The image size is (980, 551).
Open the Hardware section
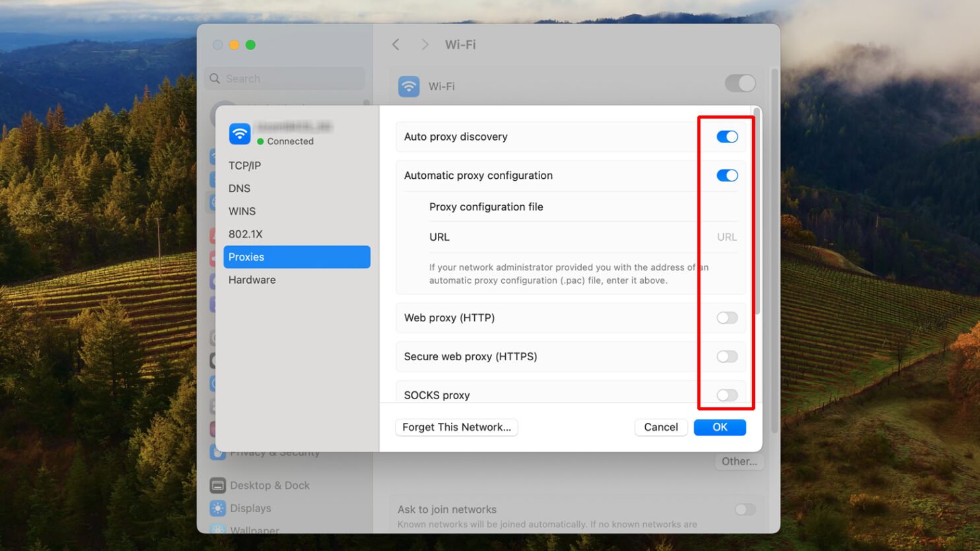pyautogui.click(x=252, y=280)
